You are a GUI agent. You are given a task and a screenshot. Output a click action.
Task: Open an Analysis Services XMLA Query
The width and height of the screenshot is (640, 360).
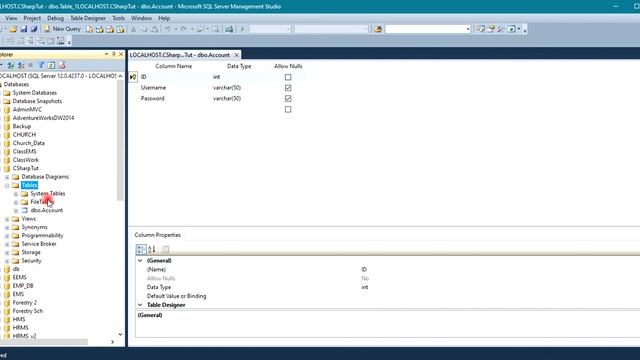tap(120, 29)
